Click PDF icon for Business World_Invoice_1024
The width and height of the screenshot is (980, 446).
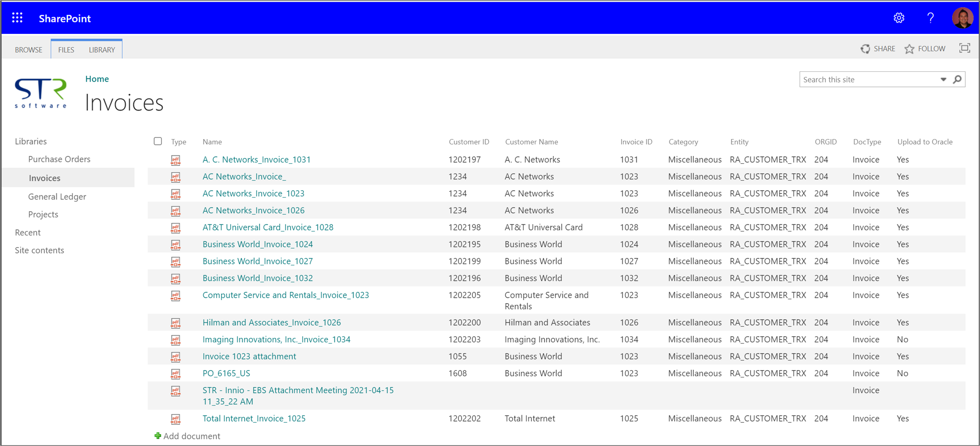click(x=176, y=245)
